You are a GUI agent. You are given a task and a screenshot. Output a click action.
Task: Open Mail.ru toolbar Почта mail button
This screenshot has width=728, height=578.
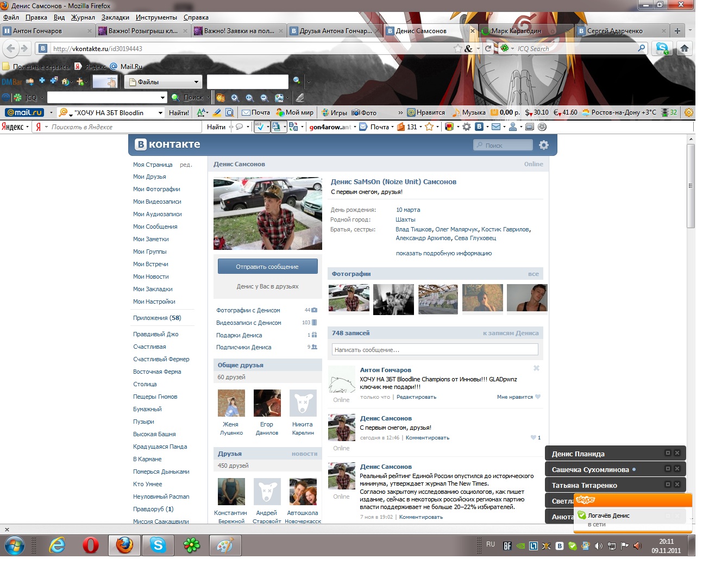click(256, 112)
